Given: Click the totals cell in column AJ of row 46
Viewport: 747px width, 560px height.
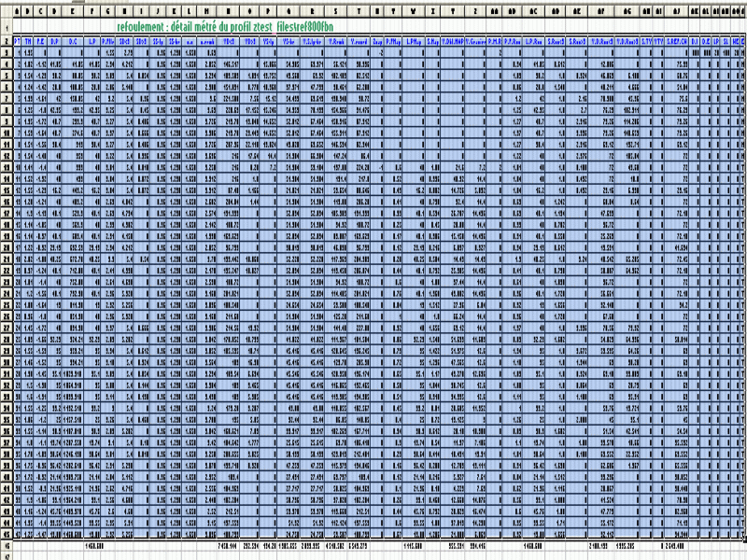Looking at the screenshot, I should pos(676,545).
